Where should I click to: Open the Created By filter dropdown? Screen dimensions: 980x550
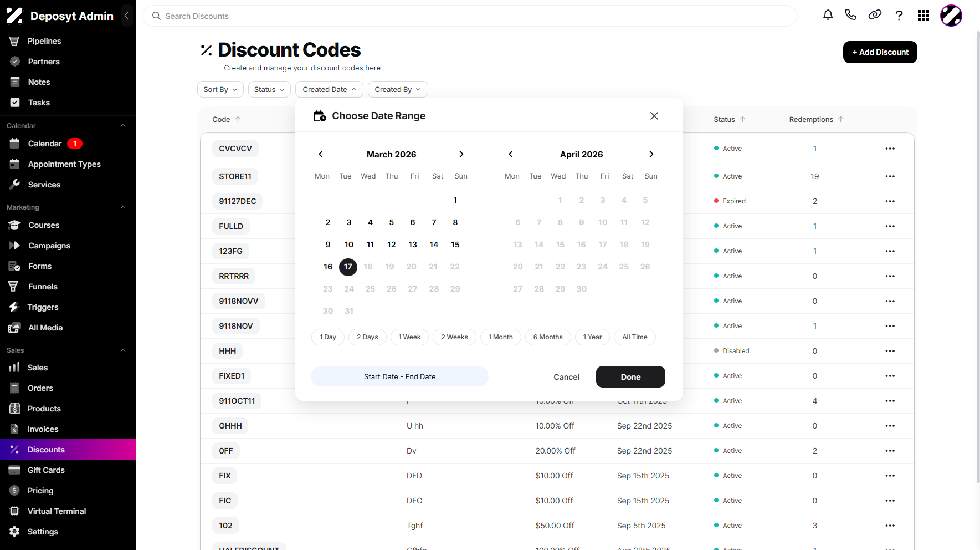(398, 89)
